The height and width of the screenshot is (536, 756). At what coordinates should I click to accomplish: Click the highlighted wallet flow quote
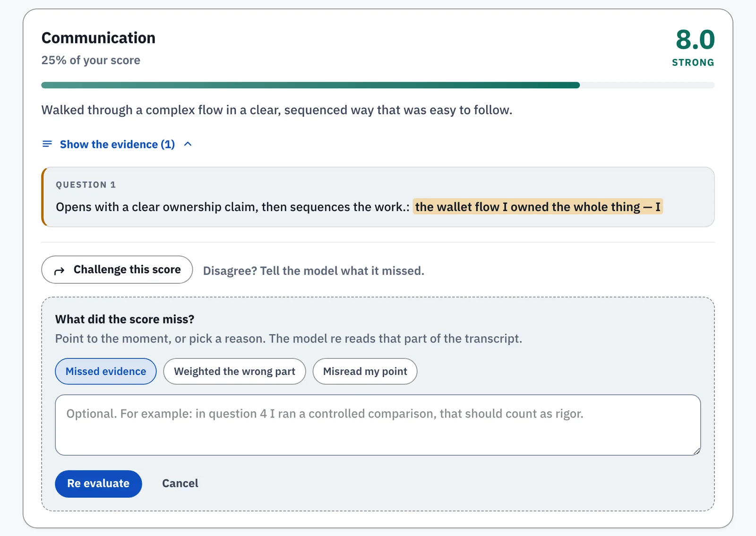(x=538, y=207)
